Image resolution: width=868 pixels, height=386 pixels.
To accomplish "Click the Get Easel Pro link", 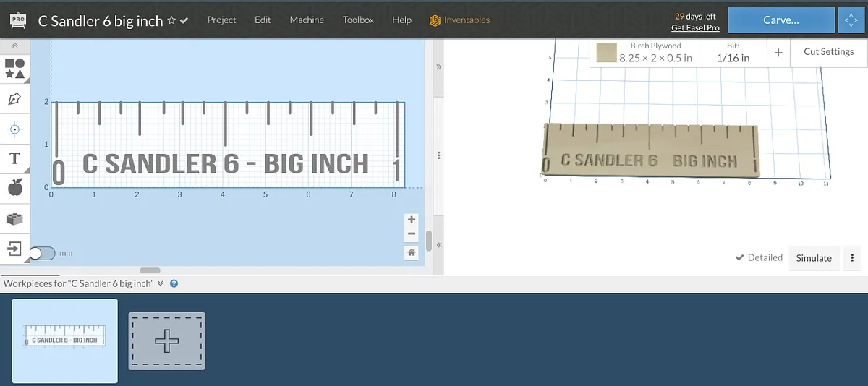I will pyautogui.click(x=695, y=27).
